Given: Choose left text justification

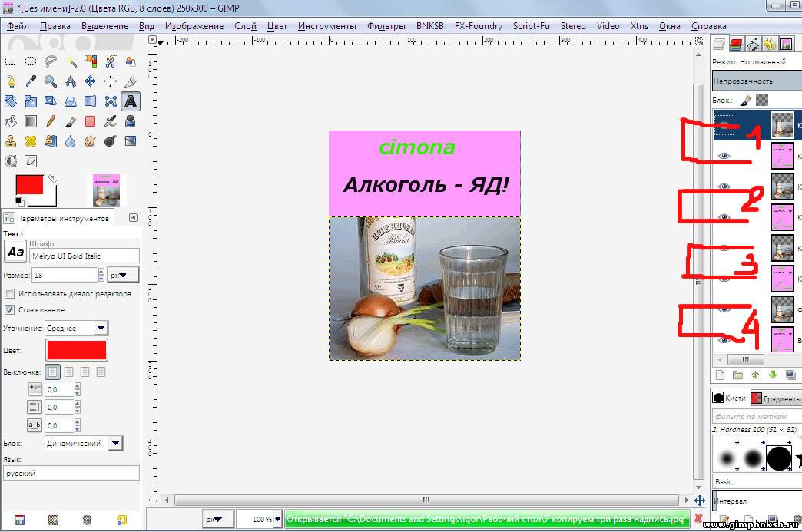Looking at the screenshot, I should click(x=53, y=372).
